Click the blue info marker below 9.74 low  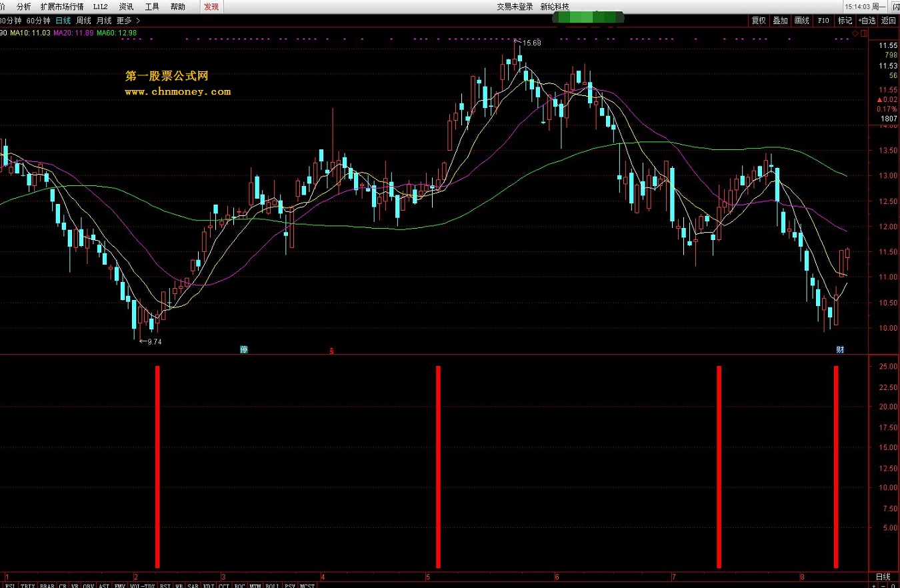pos(244,349)
